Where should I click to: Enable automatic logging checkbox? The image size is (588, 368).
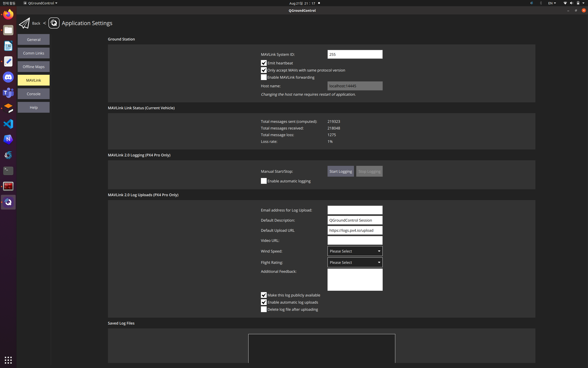coord(264,181)
